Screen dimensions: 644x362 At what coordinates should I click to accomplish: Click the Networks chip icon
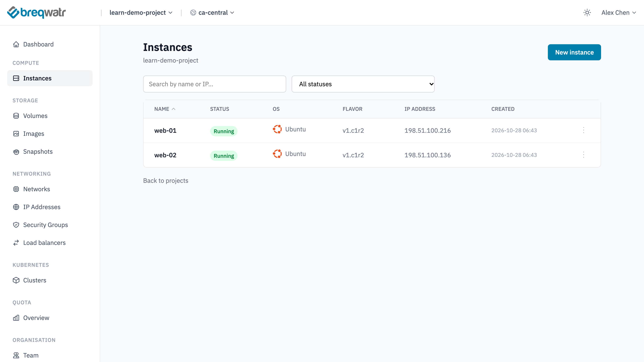point(16,189)
